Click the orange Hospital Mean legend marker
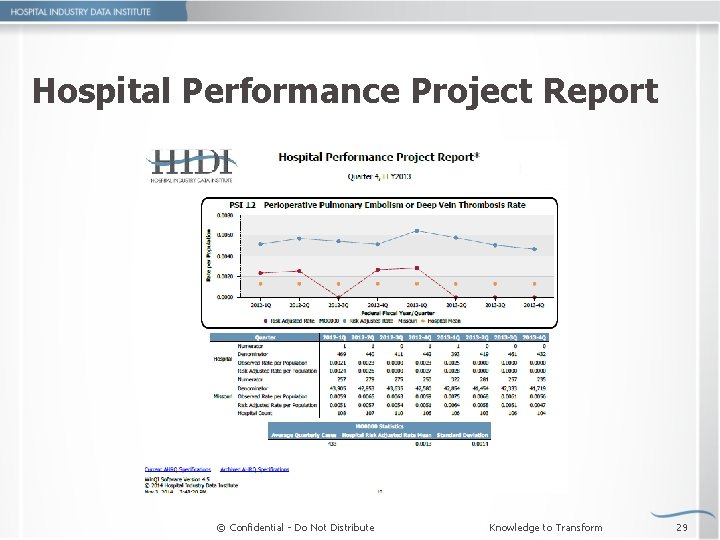Screen dimensions: 720x540 423,321
